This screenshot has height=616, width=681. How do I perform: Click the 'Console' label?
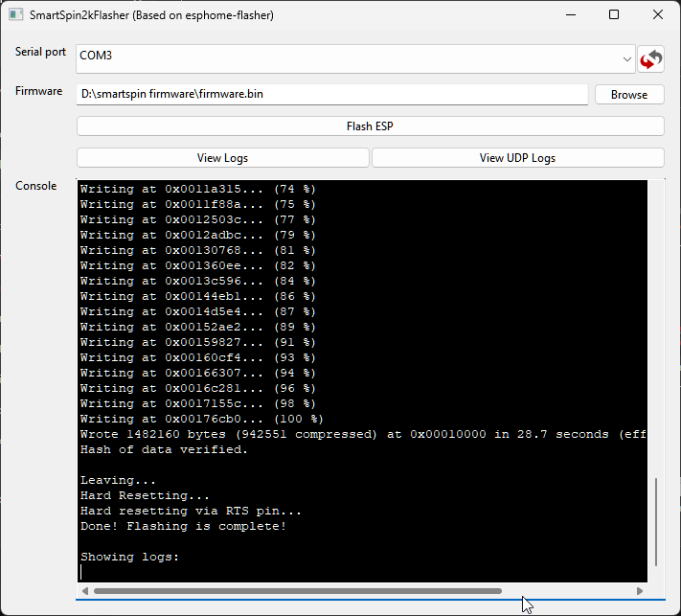[x=36, y=186]
